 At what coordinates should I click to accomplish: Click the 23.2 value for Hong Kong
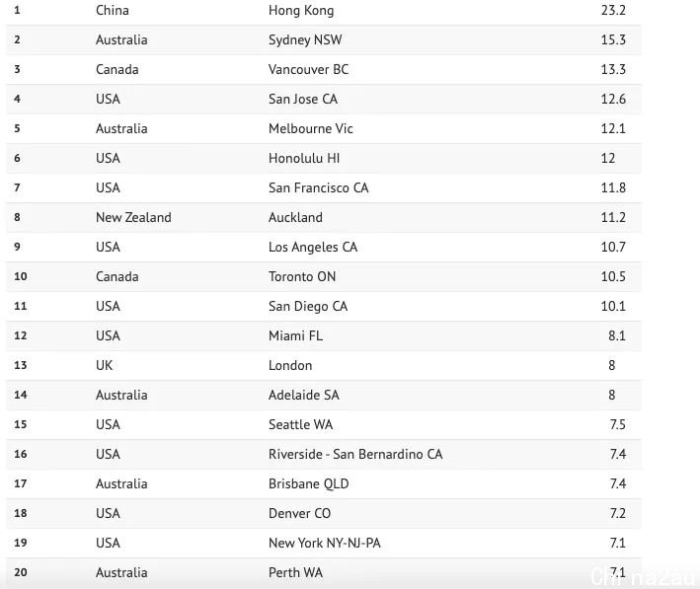pyautogui.click(x=613, y=10)
